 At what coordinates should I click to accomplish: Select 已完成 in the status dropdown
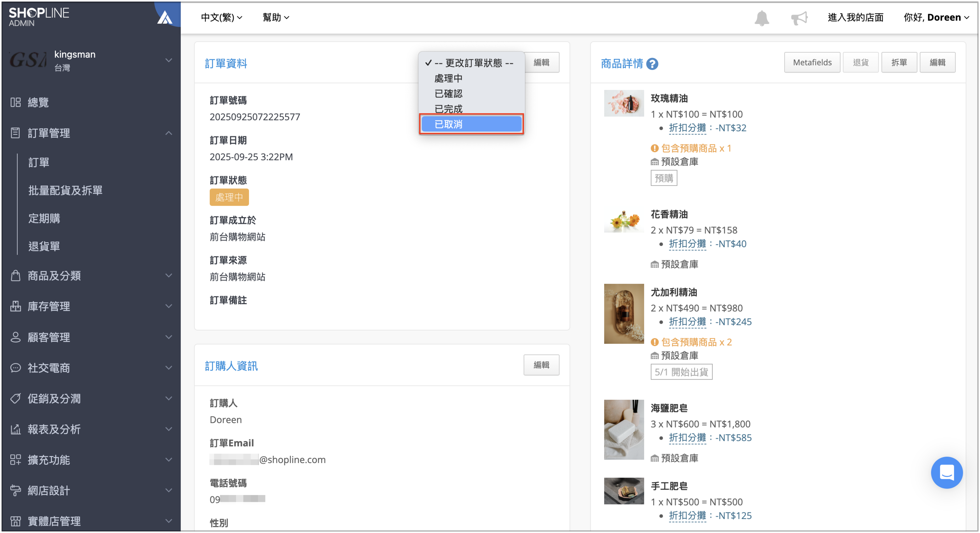pos(471,109)
